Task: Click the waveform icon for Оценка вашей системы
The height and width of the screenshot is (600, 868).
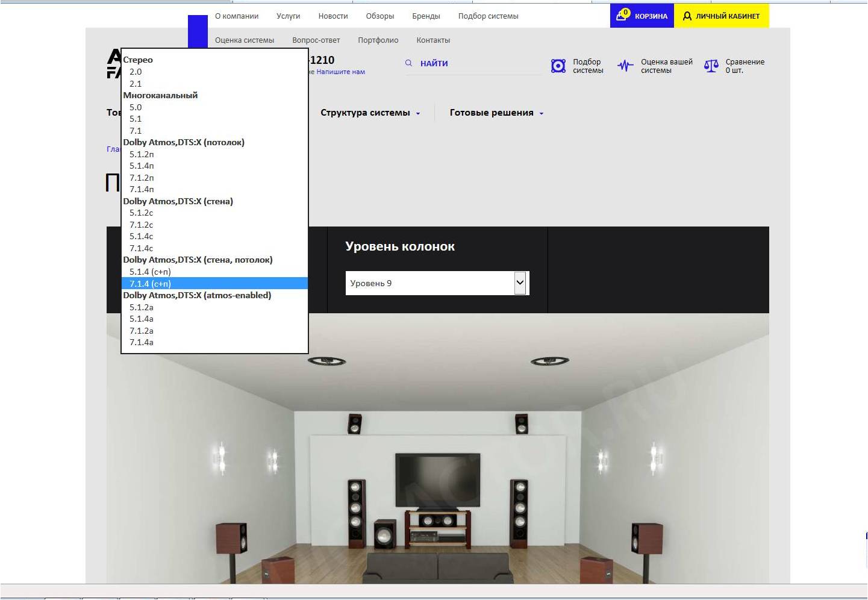Action: 625,66
